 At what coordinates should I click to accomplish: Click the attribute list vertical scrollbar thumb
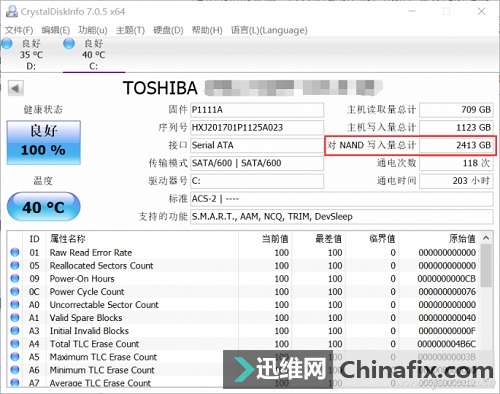point(486,265)
